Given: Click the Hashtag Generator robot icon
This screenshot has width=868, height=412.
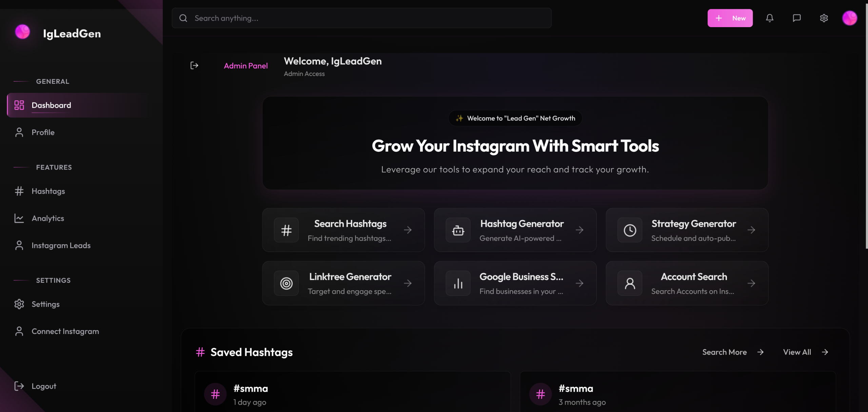Looking at the screenshot, I should point(458,230).
